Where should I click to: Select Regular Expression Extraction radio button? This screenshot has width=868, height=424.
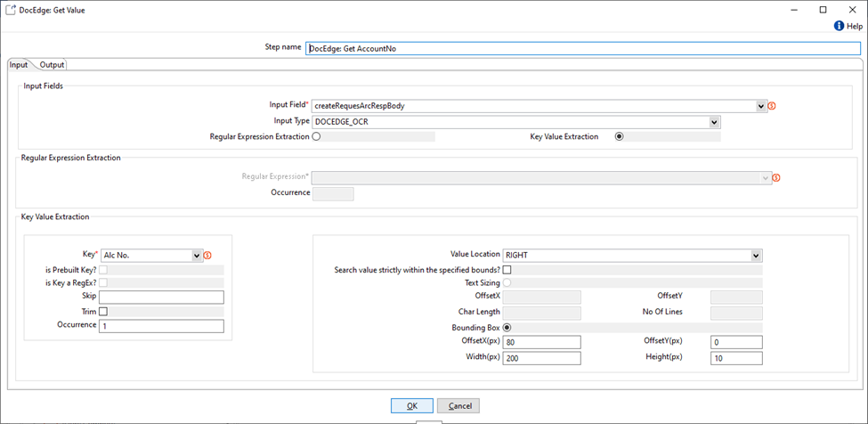point(316,137)
